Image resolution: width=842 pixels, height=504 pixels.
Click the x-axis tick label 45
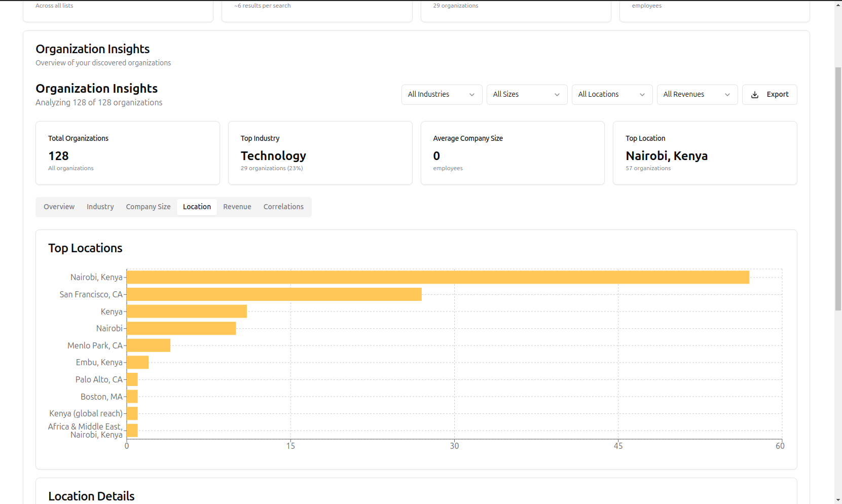618,446
